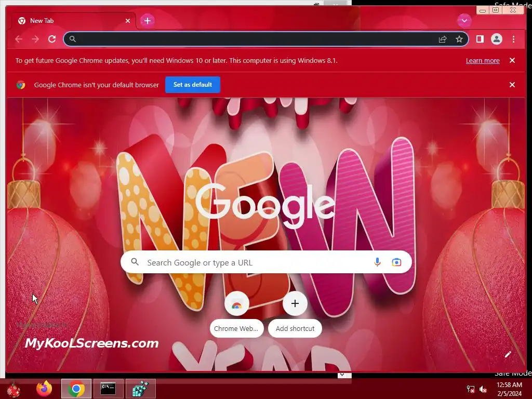
Task: Select the New Tab tab
Action: tap(74, 21)
